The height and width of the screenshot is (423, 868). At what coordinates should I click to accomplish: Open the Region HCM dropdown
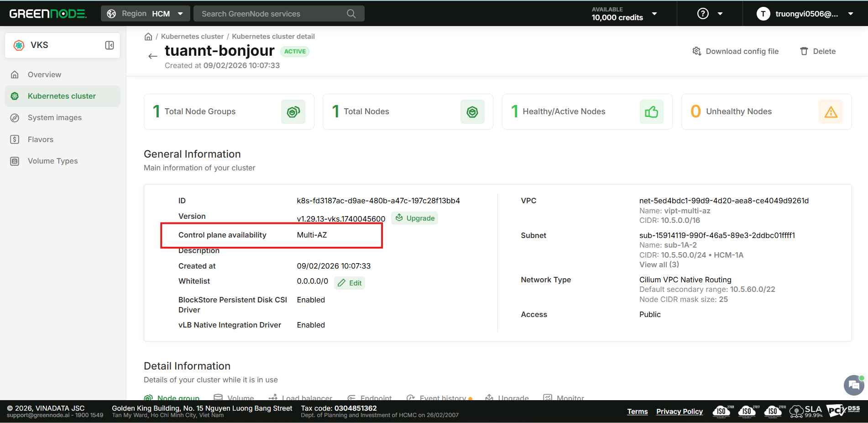click(x=145, y=14)
